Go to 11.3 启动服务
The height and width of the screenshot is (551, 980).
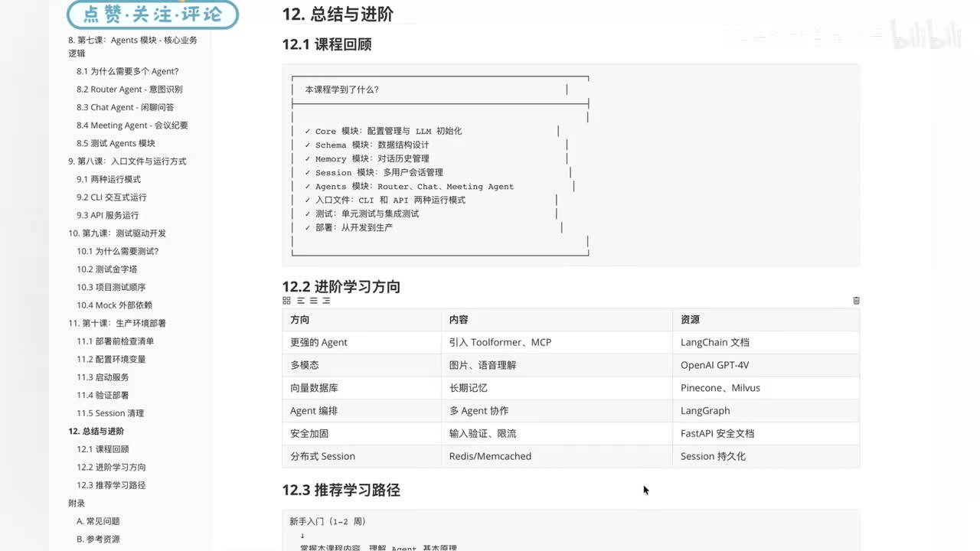click(x=103, y=377)
